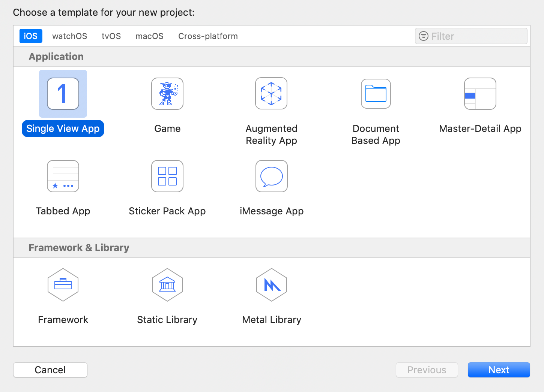Select the Single View App template
544x392 pixels.
pos(63,94)
